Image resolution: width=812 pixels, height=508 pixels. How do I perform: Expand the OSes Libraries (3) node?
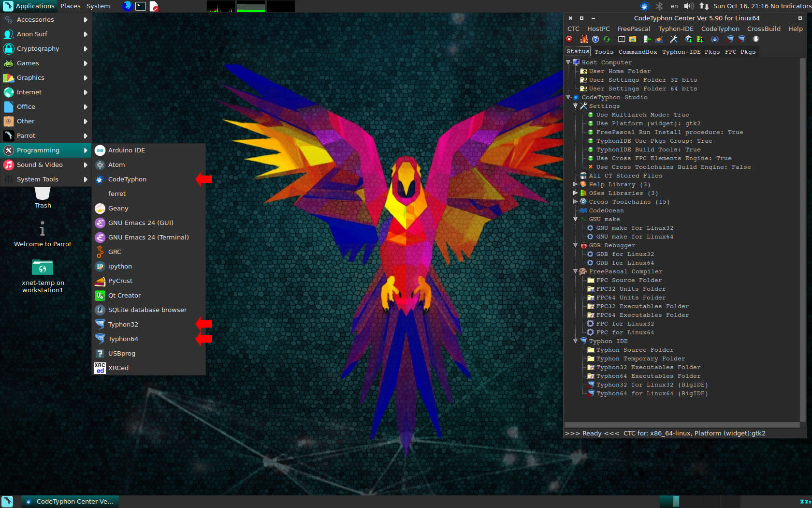576,193
